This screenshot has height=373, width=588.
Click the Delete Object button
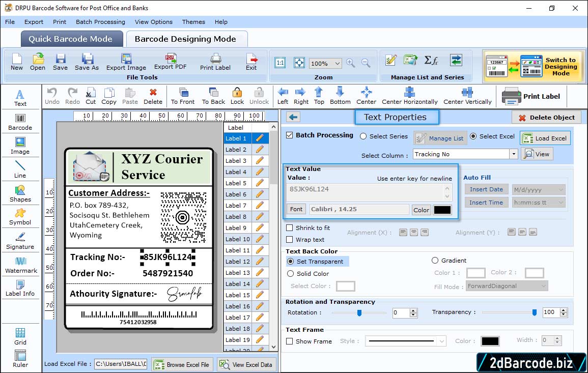(546, 118)
